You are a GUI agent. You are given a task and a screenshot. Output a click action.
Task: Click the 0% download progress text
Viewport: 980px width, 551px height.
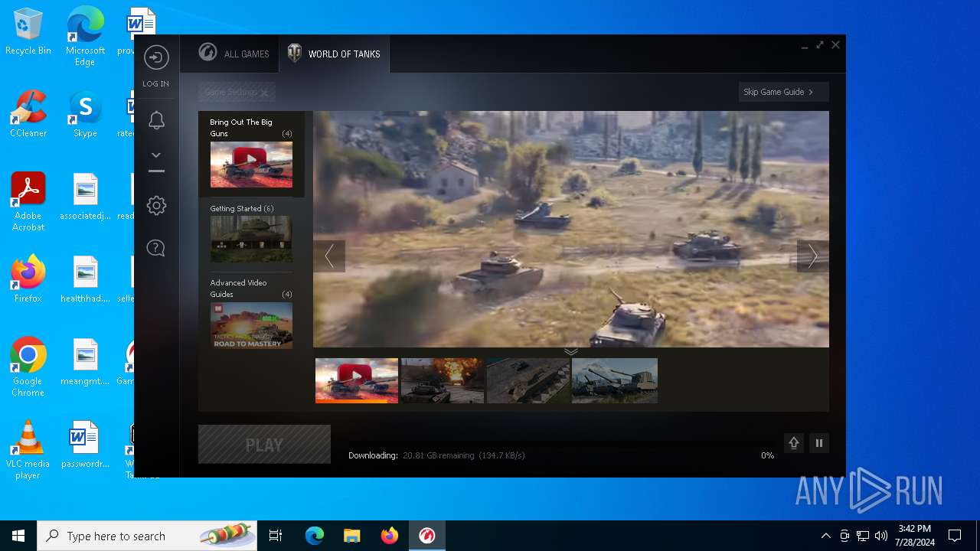[767, 455]
